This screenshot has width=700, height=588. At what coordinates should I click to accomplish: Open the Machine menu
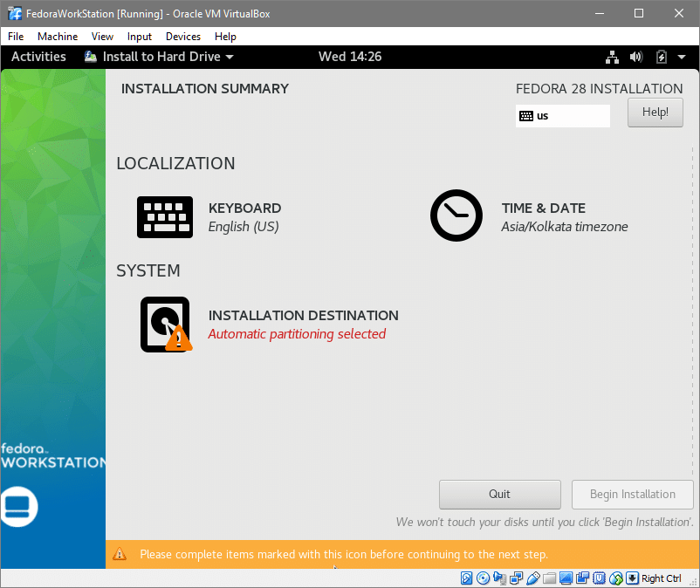58,37
